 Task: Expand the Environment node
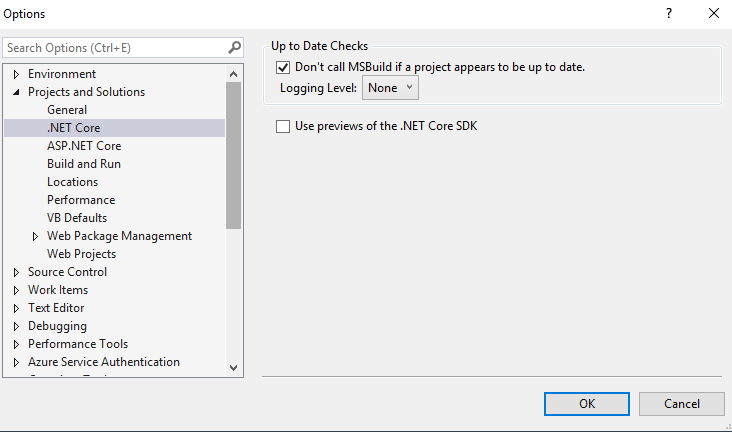coord(16,74)
